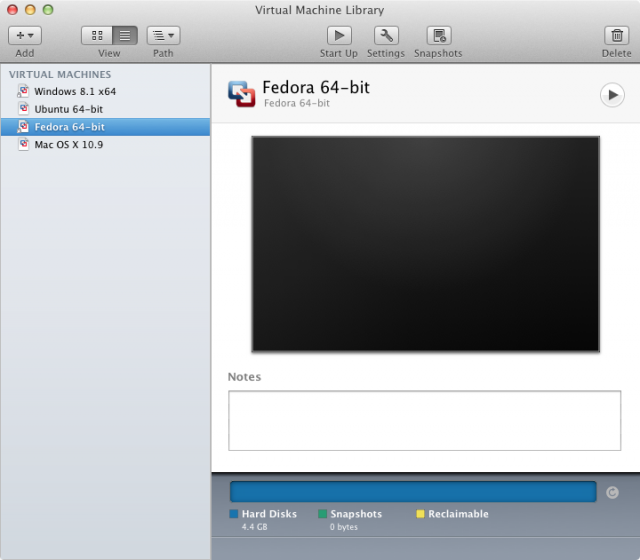This screenshot has width=640, height=560.
Task: Select Ubuntu 64-bit virtual machine
Action: point(105,109)
